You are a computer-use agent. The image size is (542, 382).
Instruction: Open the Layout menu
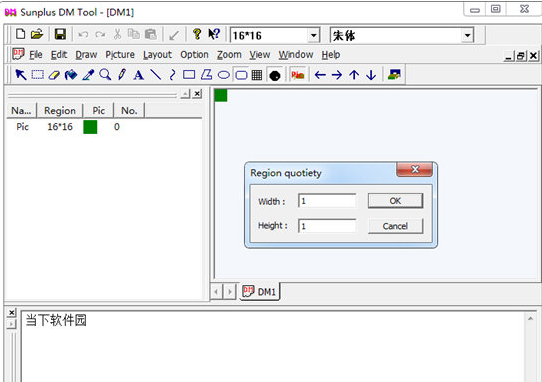pyautogui.click(x=157, y=55)
